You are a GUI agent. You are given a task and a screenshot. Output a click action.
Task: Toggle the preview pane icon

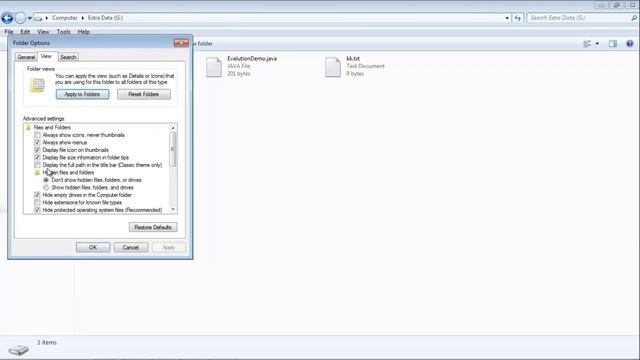(613, 44)
